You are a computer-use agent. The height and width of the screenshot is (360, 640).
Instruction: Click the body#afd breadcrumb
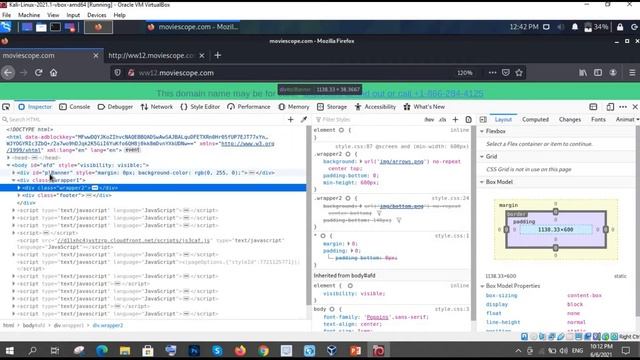tap(34, 326)
